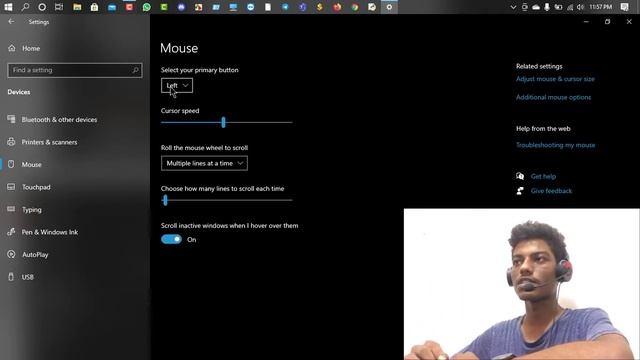Open Microsoft Store from the taskbar

click(x=94, y=7)
